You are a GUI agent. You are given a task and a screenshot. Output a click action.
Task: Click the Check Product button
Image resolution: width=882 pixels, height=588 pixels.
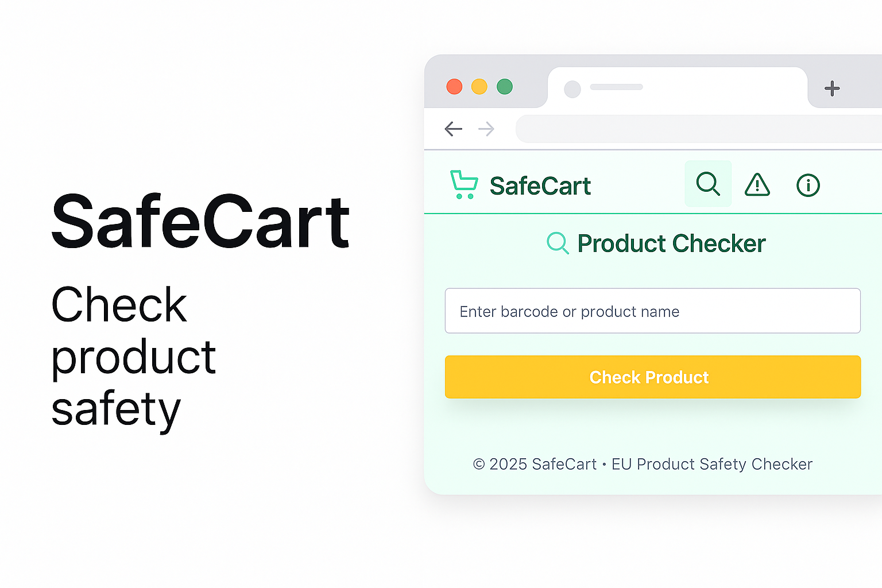pos(653,377)
